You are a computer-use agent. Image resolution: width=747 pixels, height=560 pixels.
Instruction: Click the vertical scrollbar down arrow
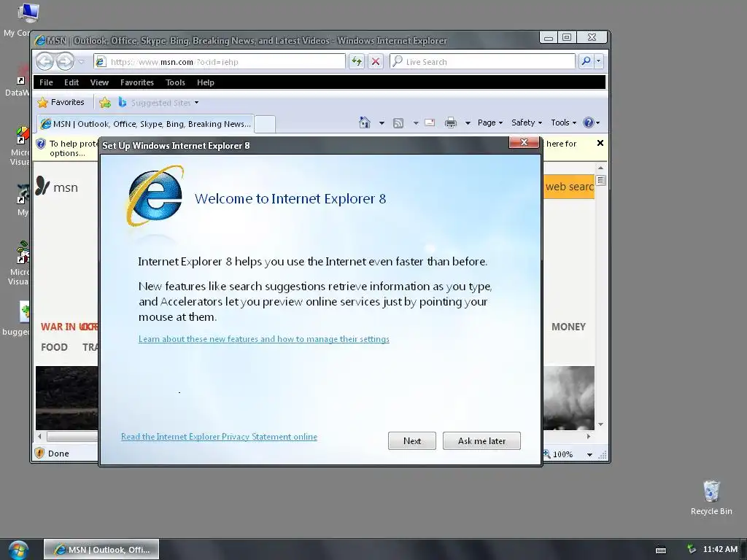click(x=601, y=424)
